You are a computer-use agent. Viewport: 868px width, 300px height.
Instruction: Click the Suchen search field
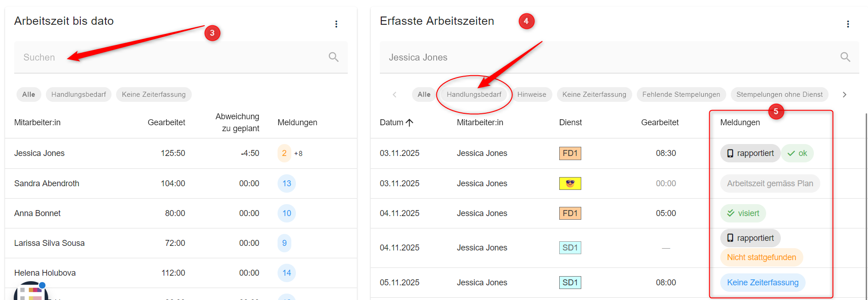181,57
